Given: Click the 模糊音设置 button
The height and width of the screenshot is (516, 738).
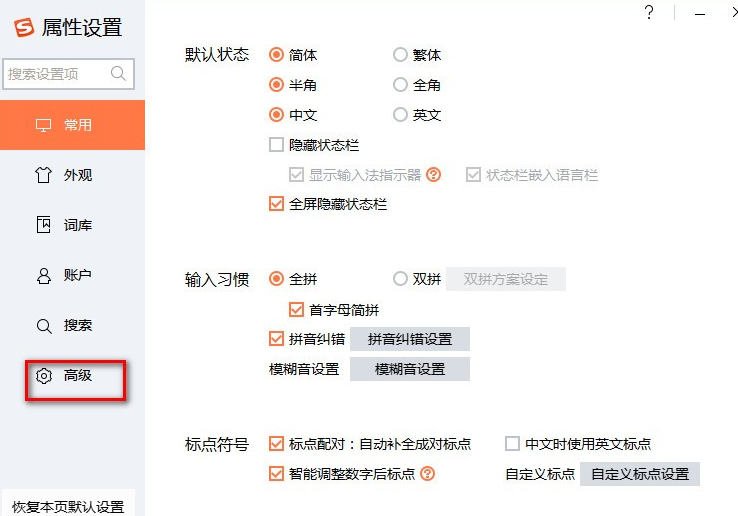Looking at the screenshot, I should (x=409, y=369).
